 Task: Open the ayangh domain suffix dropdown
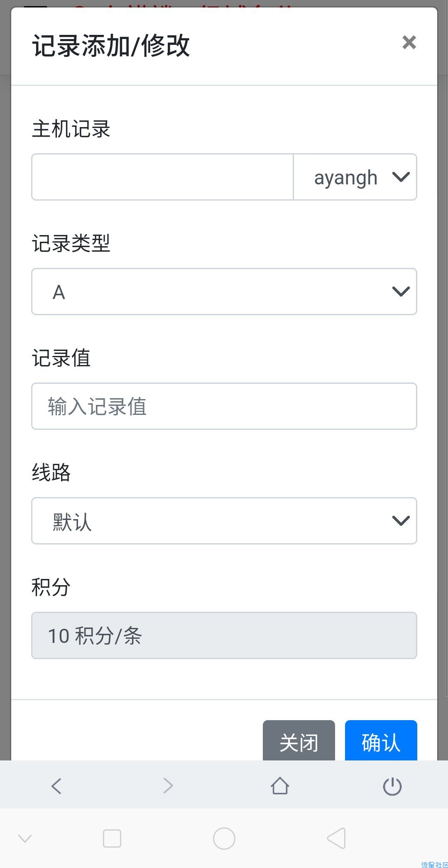355,177
